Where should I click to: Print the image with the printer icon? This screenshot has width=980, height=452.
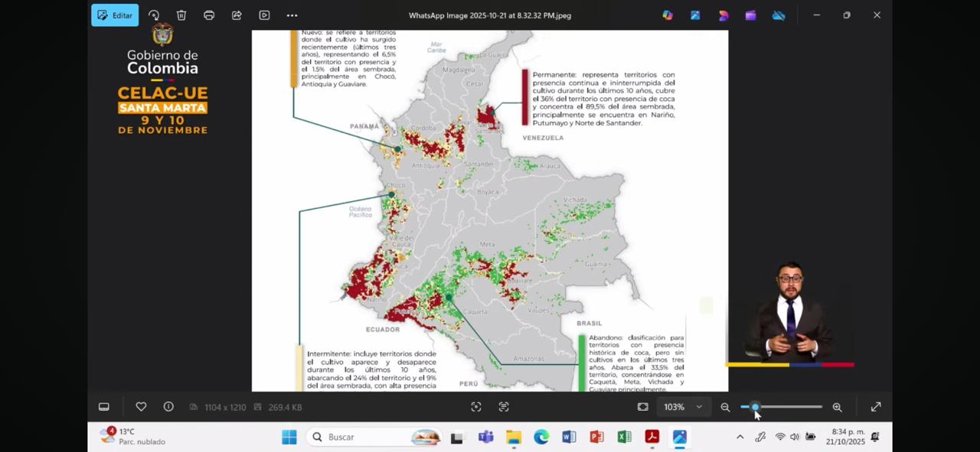(209, 15)
